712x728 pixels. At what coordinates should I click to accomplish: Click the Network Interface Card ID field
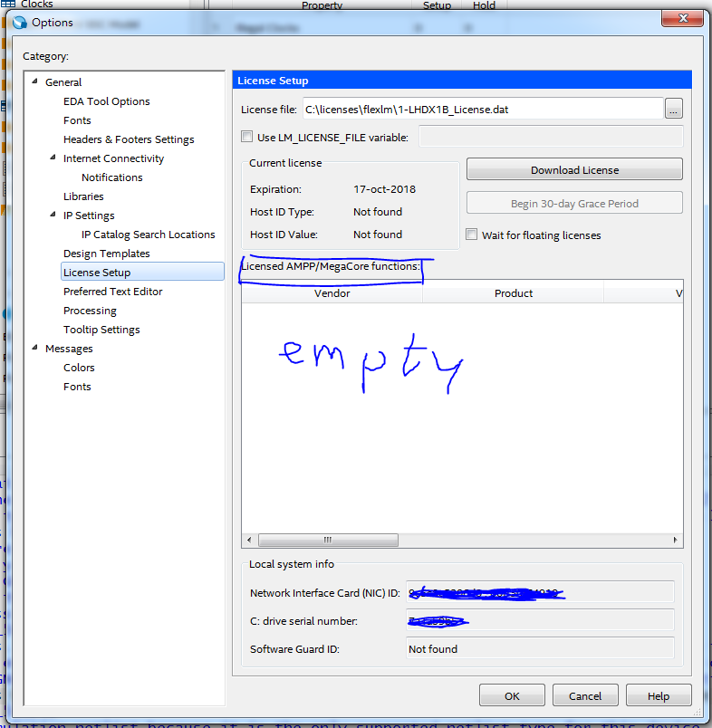tap(540, 592)
